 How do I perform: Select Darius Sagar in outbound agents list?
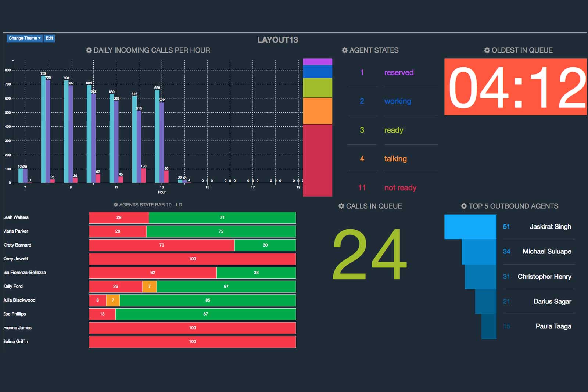[x=552, y=302]
